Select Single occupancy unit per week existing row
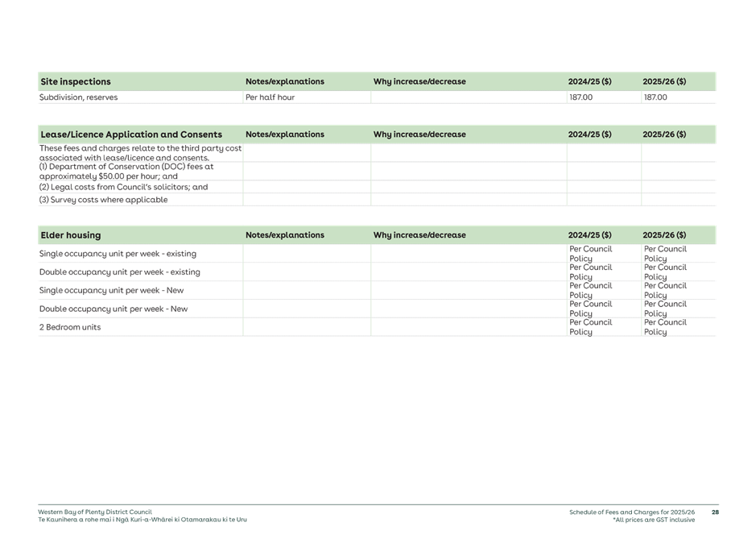The width and height of the screenshot is (756, 535). click(x=117, y=254)
